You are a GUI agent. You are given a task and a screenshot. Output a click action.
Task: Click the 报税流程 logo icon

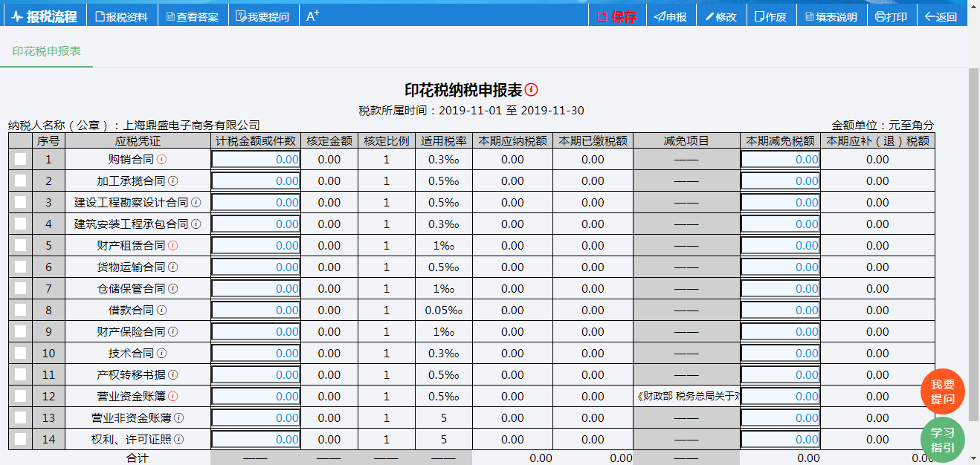(17, 16)
